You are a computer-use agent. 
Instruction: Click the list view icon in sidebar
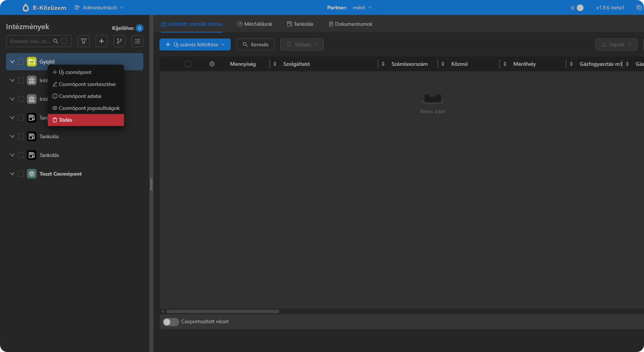137,41
